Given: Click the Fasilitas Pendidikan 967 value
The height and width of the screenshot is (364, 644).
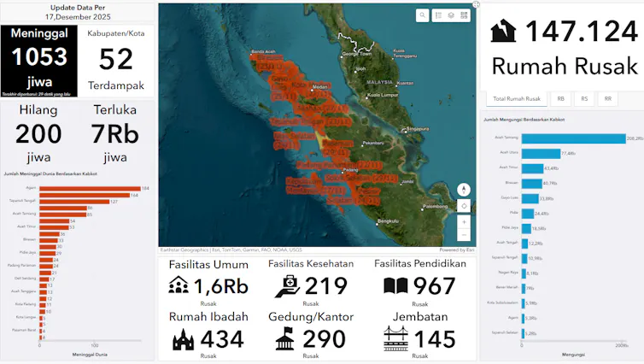Looking at the screenshot, I should click(434, 286).
